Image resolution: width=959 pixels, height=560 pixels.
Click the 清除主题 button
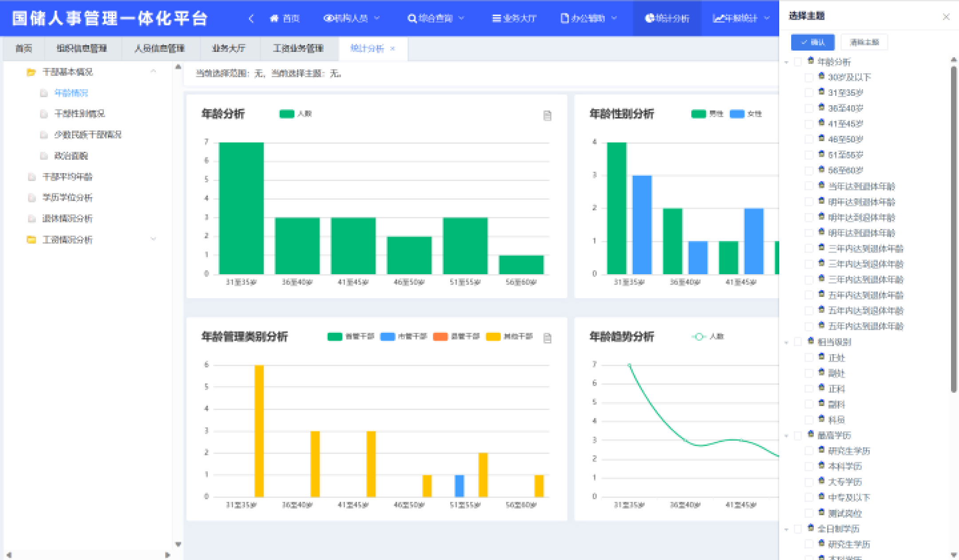point(864,42)
